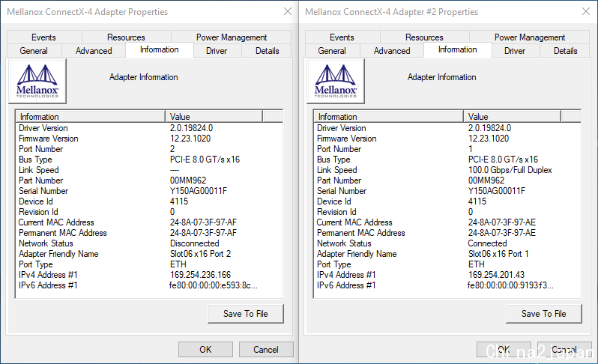Click IPv6 address fe80:00:00:00:e593:8c...
The width and height of the screenshot is (598, 364).
click(214, 285)
